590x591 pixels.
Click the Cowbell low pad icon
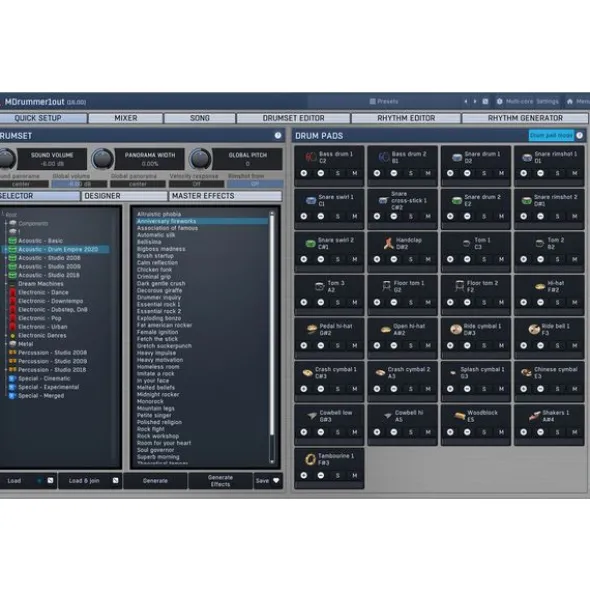click(312, 416)
